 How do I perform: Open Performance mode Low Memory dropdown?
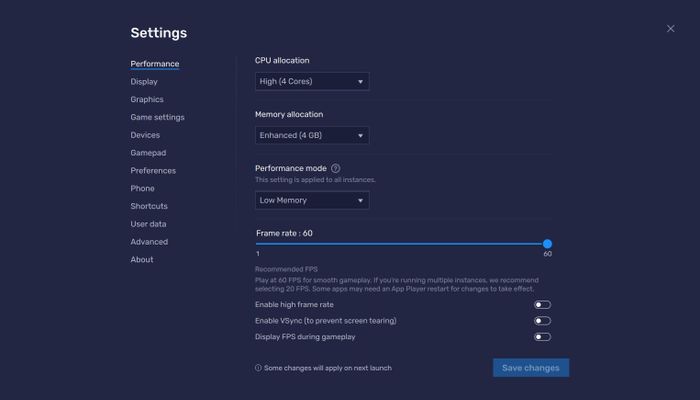click(312, 200)
